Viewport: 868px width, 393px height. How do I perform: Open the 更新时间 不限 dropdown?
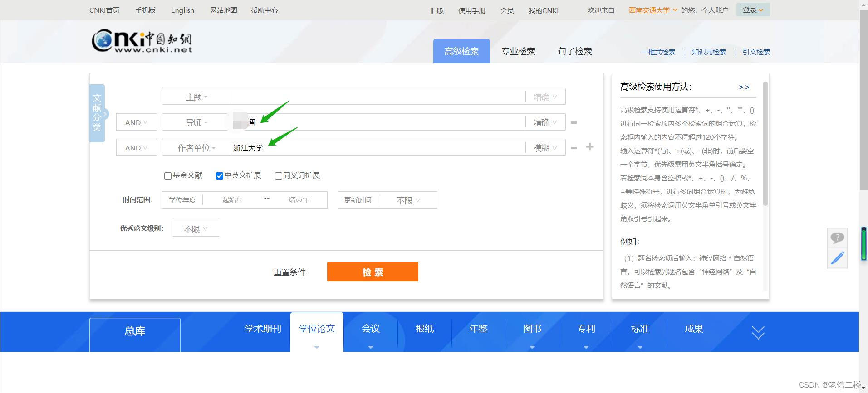pyautogui.click(x=407, y=200)
